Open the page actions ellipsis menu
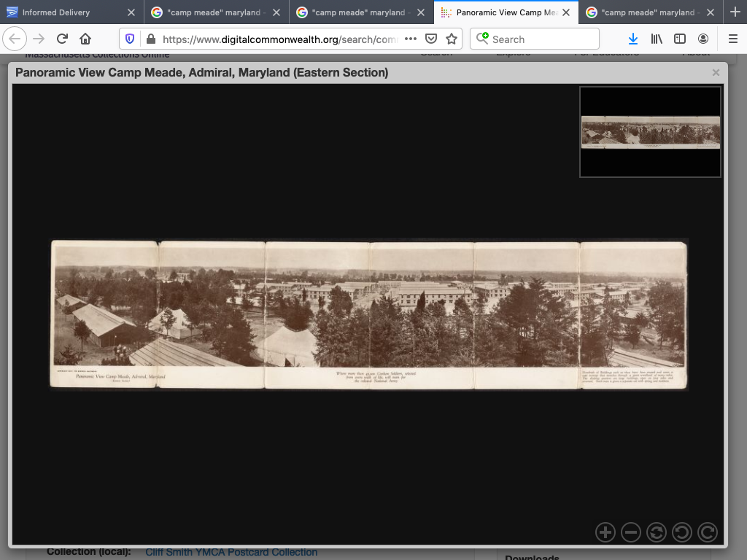The image size is (747, 560). click(x=411, y=39)
